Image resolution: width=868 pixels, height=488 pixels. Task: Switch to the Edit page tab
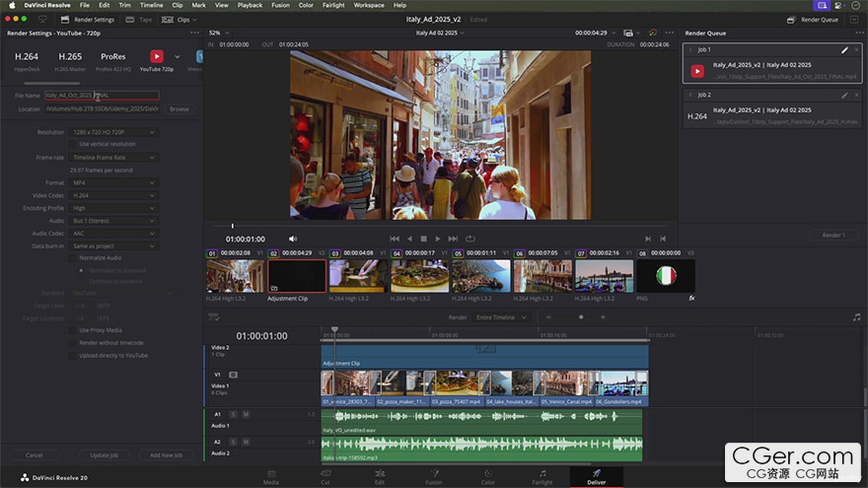pyautogui.click(x=380, y=478)
